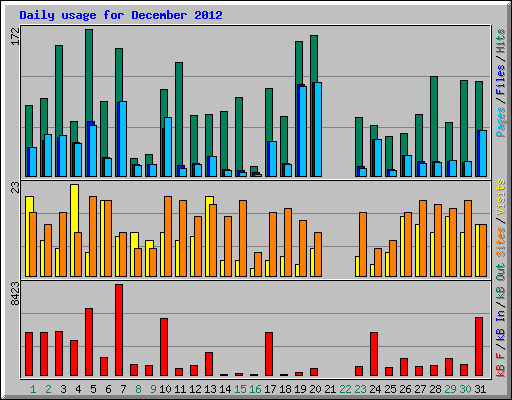The image size is (512, 400).
Task: Click day label 13 on the x-axis
Action: [x=210, y=389]
